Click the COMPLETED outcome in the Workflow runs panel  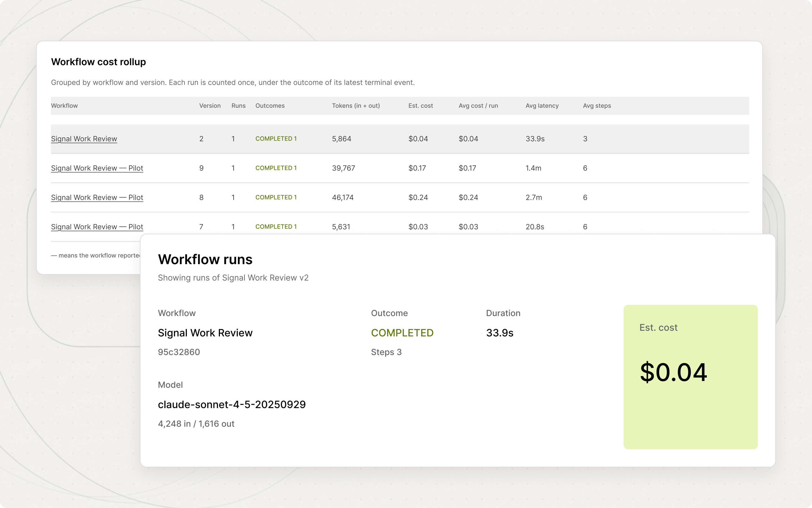click(402, 333)
